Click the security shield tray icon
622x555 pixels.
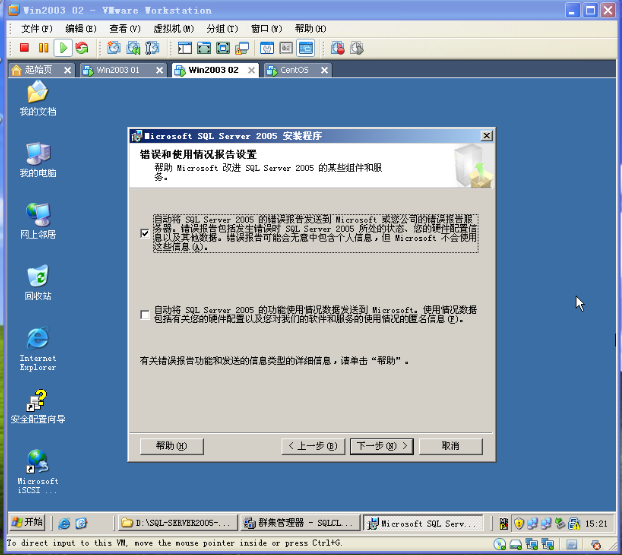click(519, 524)
